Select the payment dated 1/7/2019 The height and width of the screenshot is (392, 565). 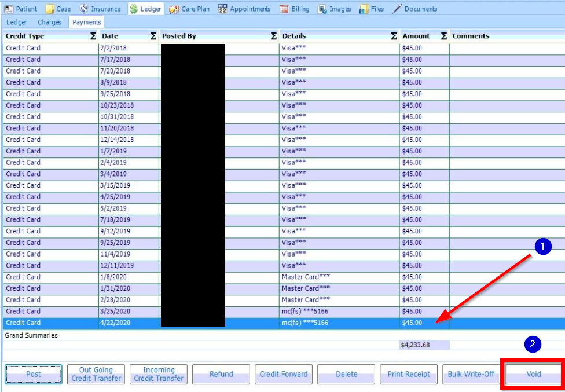click(x=284, y=151)
